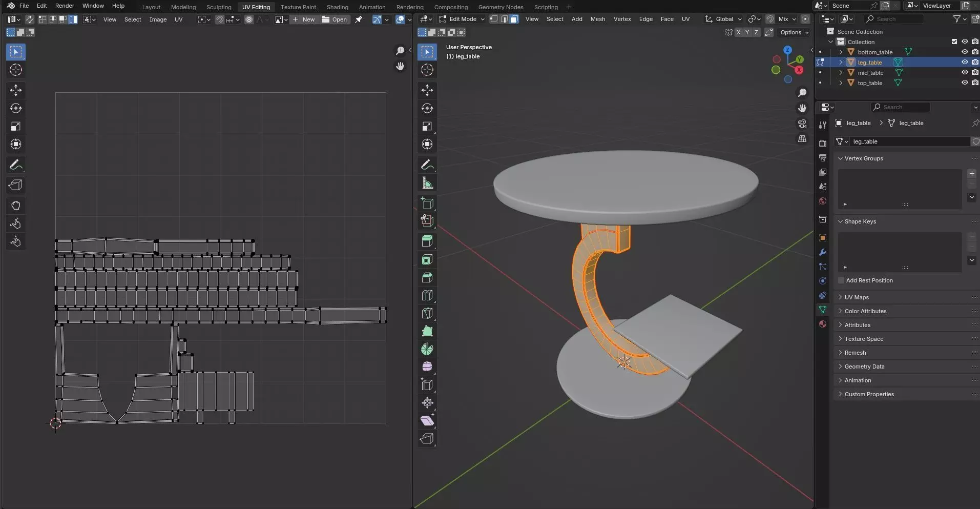Select the Edge Slide tool

point(427,385)
